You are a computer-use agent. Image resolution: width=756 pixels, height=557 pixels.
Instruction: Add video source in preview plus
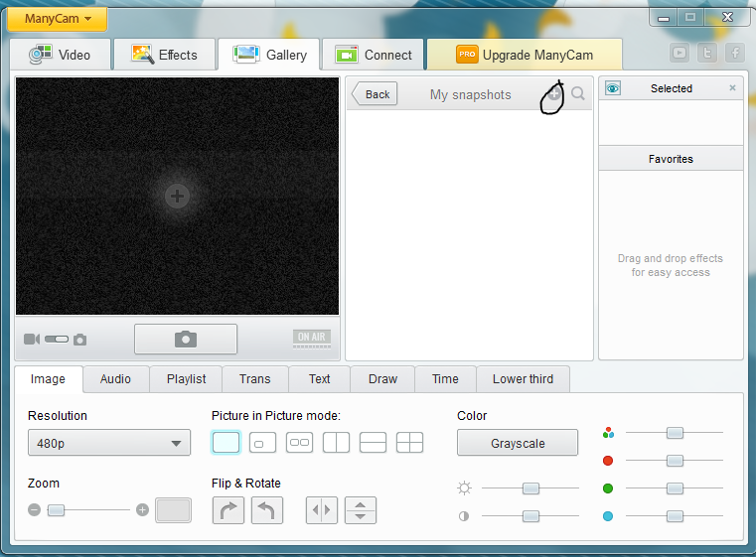pos(177,197)
